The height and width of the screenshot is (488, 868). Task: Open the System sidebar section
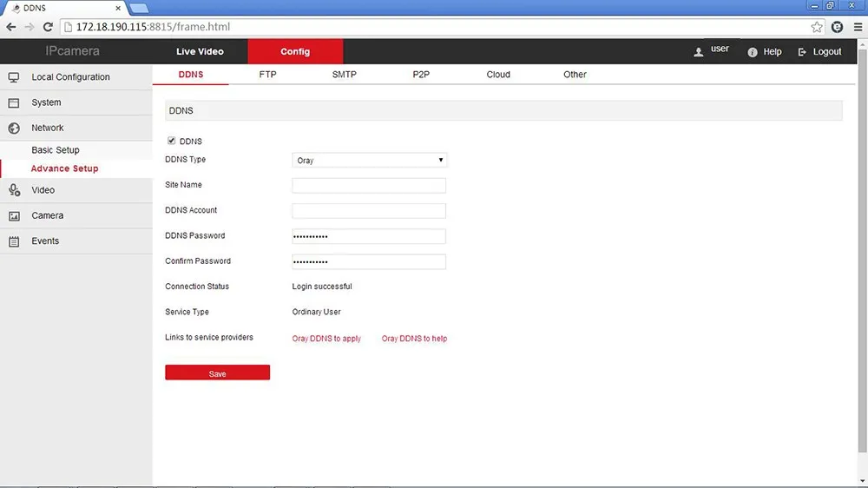(76, 102)
